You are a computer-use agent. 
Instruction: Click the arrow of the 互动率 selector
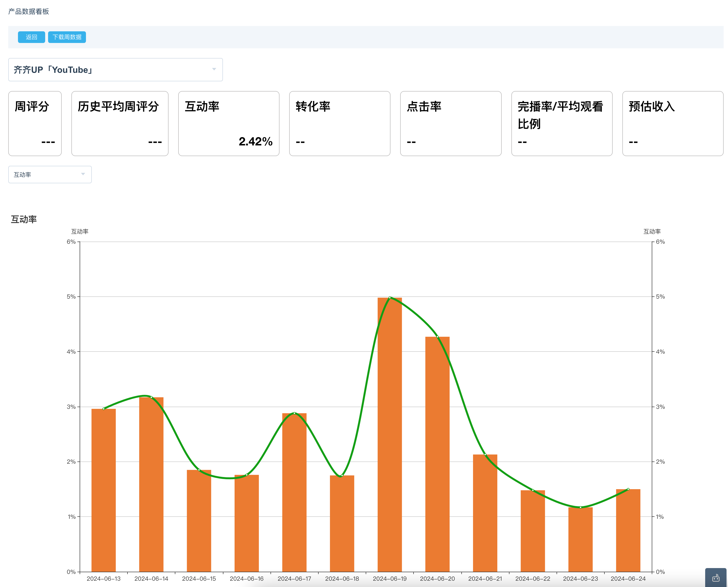83,174
